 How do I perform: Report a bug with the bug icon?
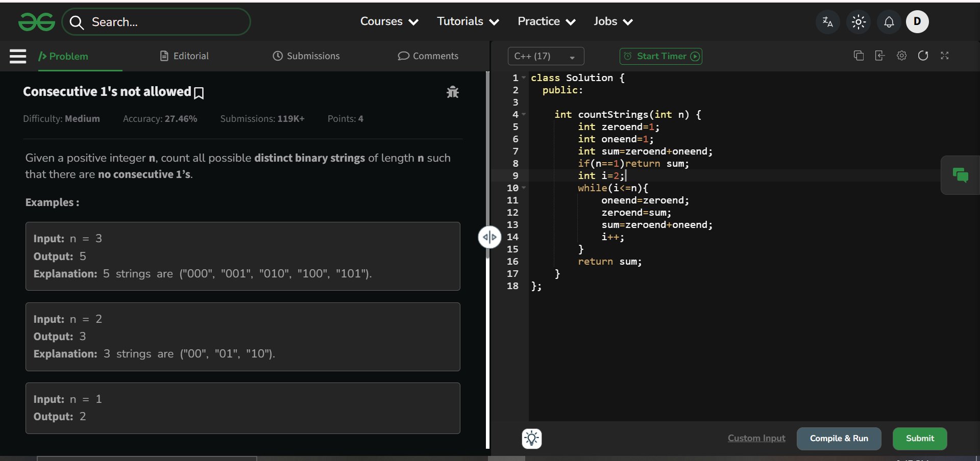[452, 92]
